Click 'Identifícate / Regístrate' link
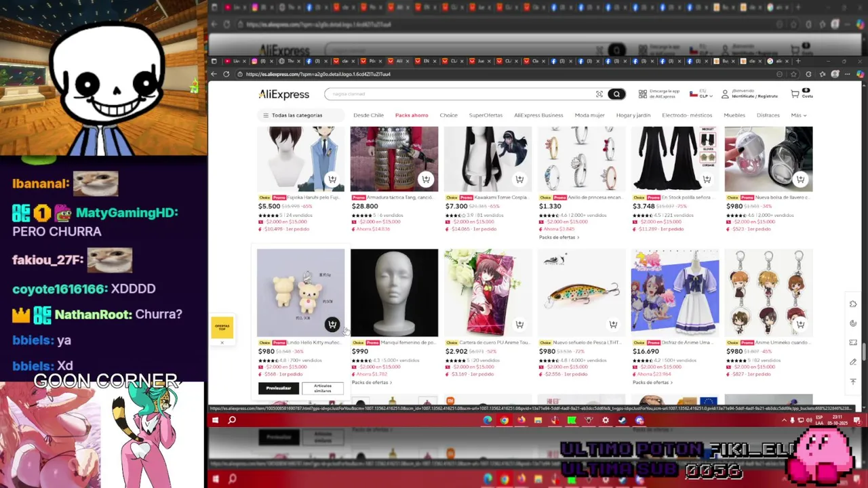868x488 pixels. 755,96
